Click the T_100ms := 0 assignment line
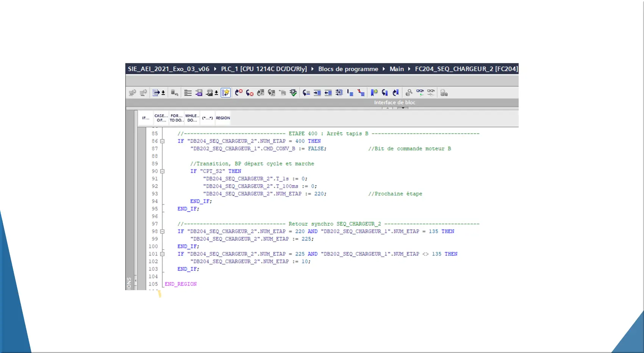The height and width of the screenshot is (353, 644). point(260,186)
